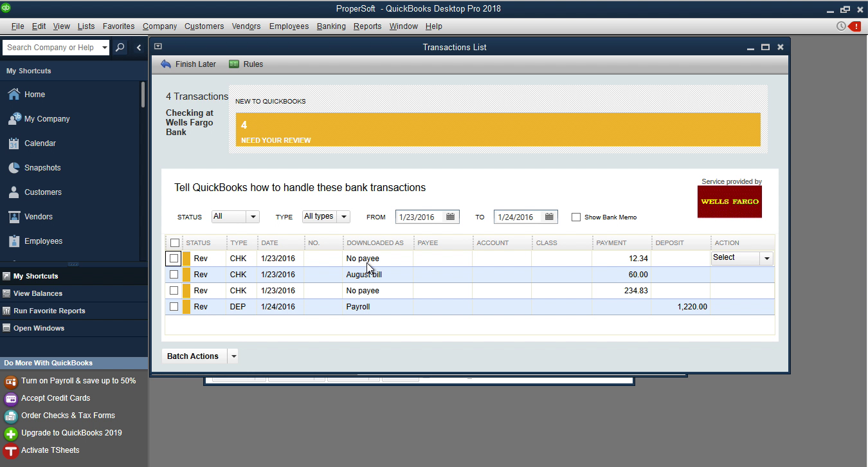This screenshot has height=467, width=868.
Task: Check the 12.34 payment row checkbox
Action: click(x=174, y=258)
